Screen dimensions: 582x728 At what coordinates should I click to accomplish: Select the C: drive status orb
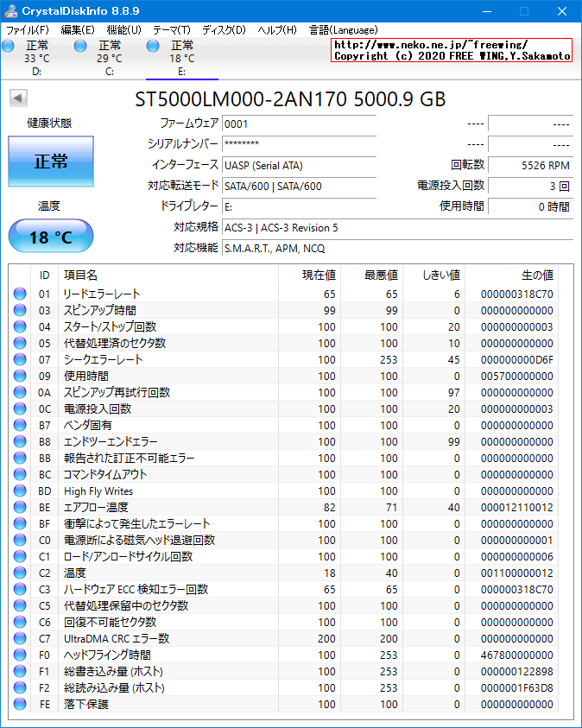[80, 46]
